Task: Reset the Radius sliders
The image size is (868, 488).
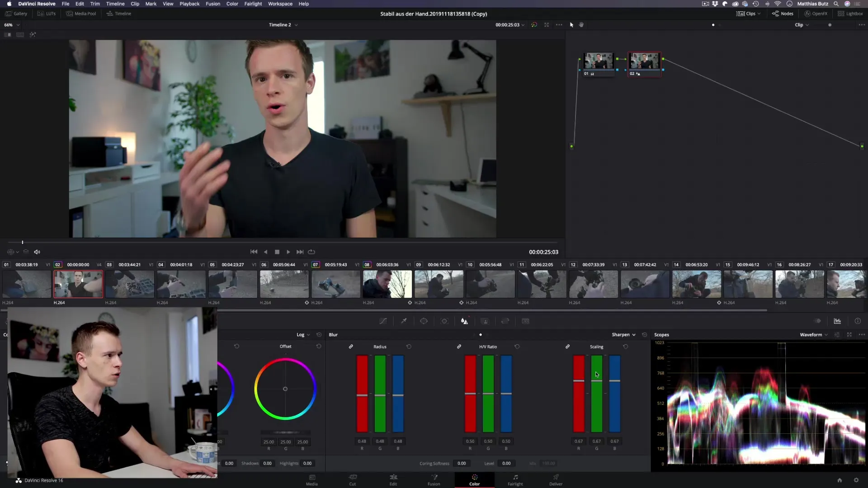Action: click(x=409, y=347)
